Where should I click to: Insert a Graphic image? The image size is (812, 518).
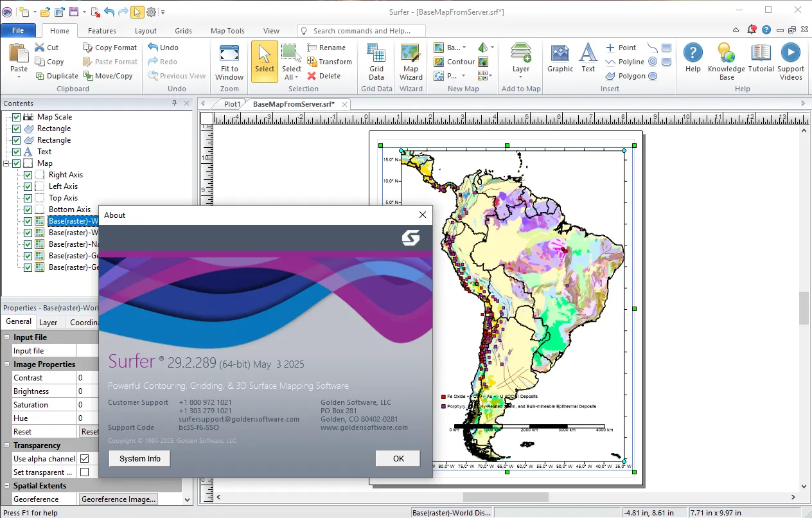click(x=560, y=58)
